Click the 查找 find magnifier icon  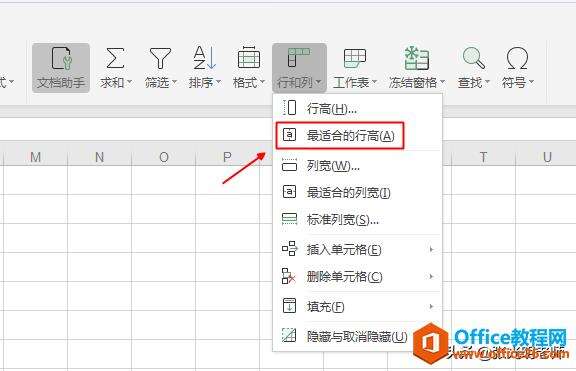[x=474, y=58]
